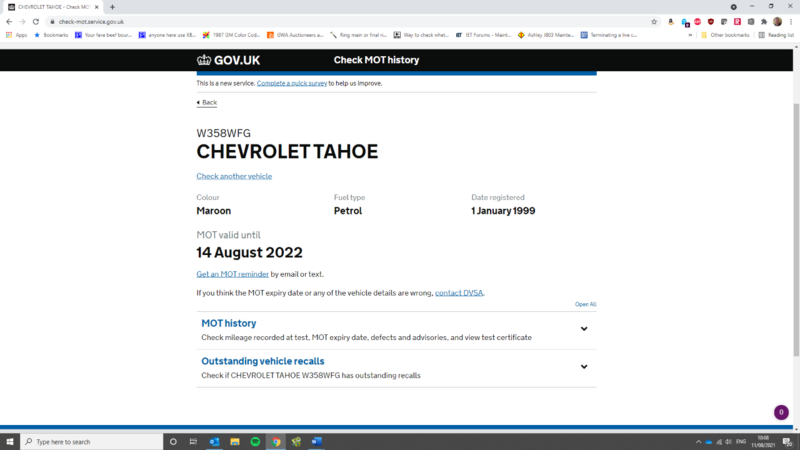This screenshot has width=800, height=450.
Task: Open Other bookmarks folder
Action: [x=726, y=35]
